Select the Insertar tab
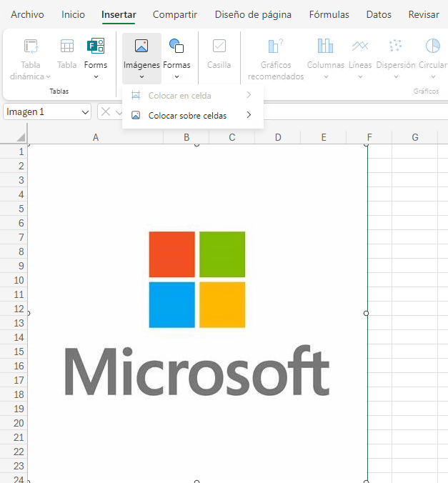This screenshot has height=483, width=448. pos(119,14)
